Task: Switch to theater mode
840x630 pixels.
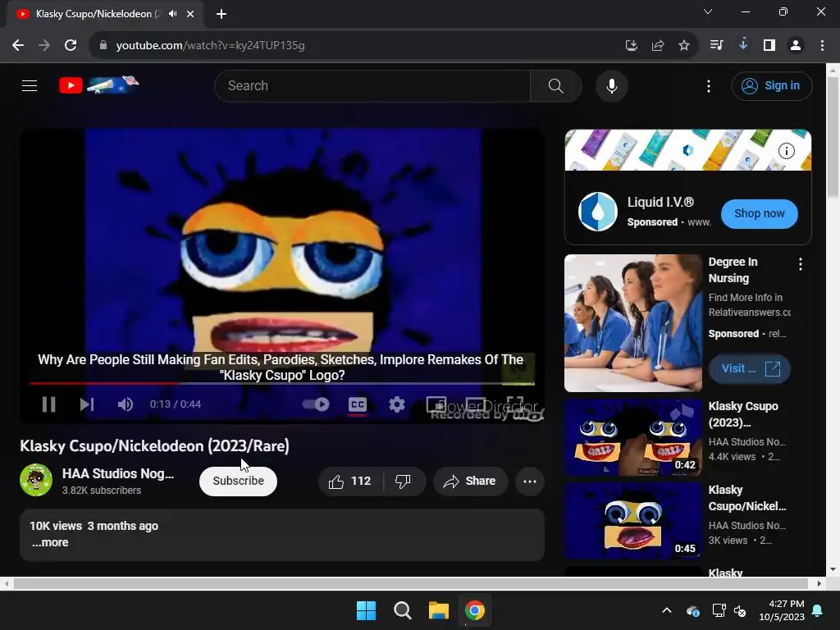Action: tap(475, 404)
